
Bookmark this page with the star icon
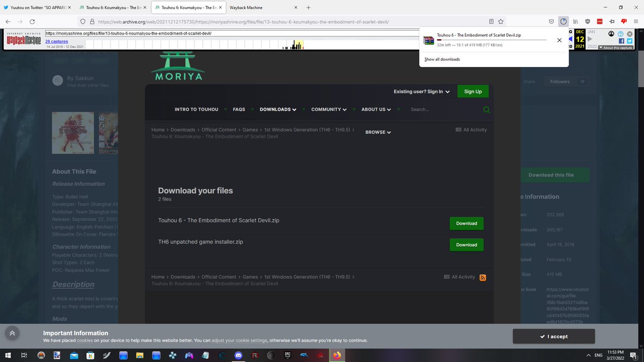pyautogui.click(x=501, y=21)
